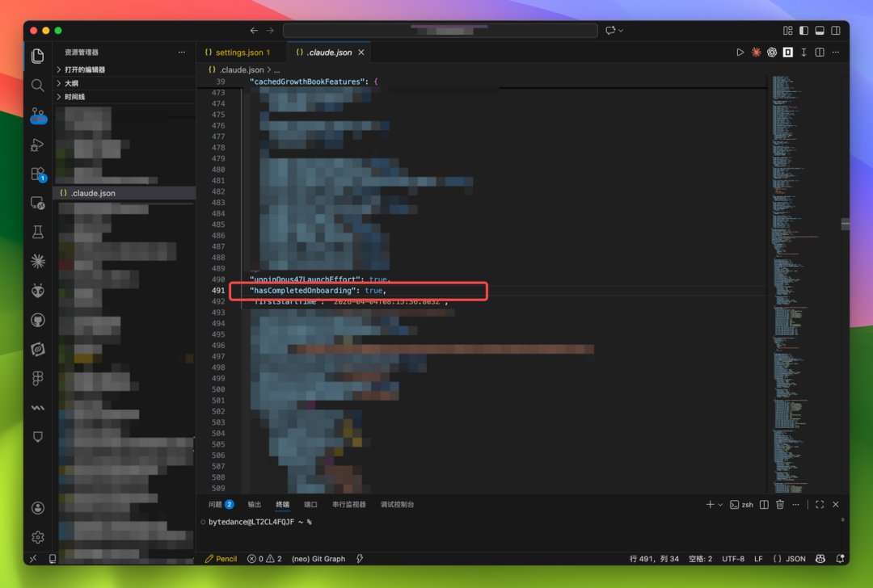Open the 问题 panel tab
873x588 pixels.
(x=221, y=505)
